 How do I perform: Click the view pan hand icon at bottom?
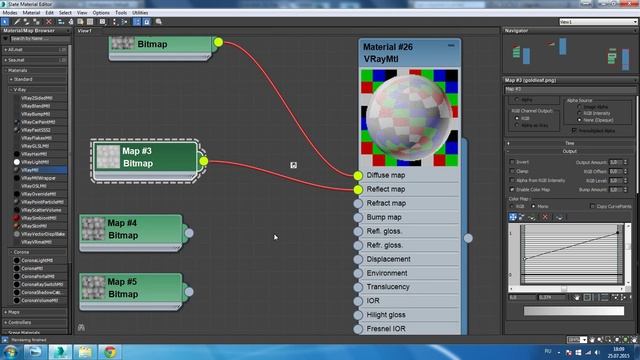pyautogui.click(x=592, y=340)
